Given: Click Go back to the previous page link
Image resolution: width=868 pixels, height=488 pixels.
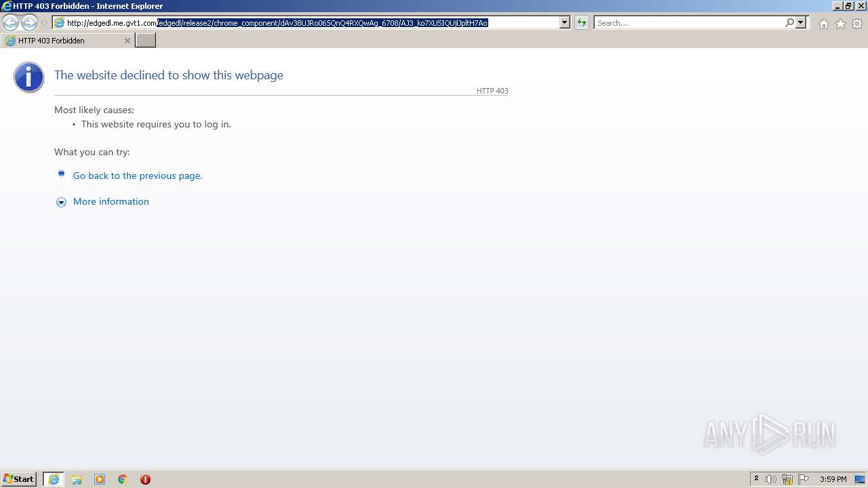Looking at the screenshot, I should [138, 176].
